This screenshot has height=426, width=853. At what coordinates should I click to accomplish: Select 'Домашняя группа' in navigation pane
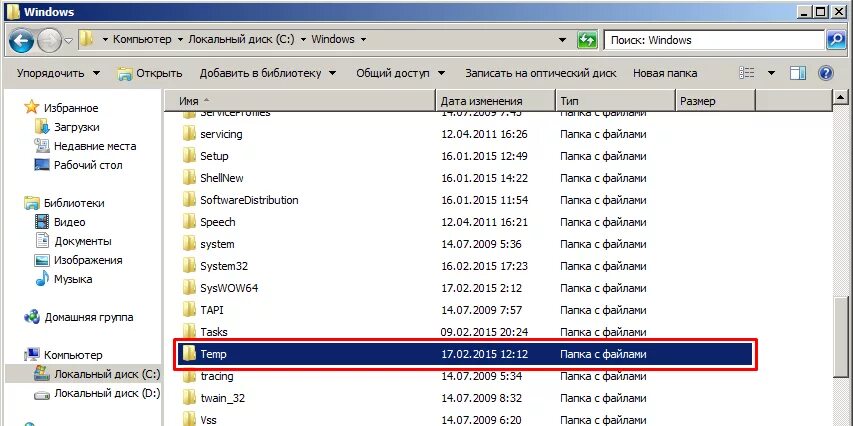89,317
